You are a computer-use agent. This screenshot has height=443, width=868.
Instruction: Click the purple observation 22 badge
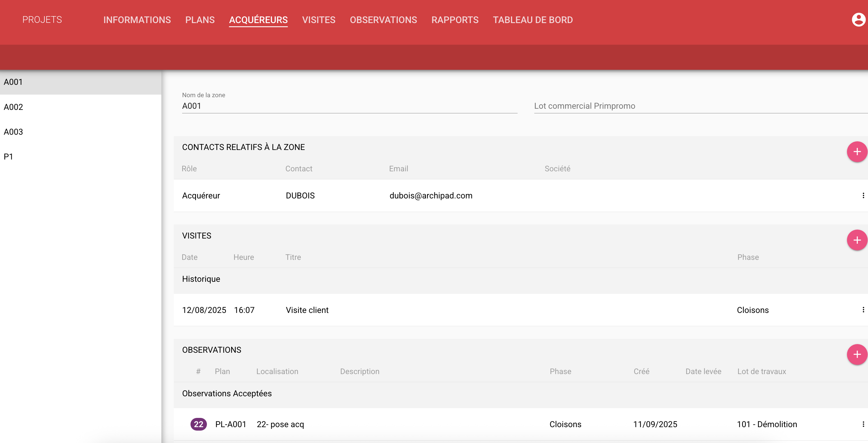click(x=199, y=424)
